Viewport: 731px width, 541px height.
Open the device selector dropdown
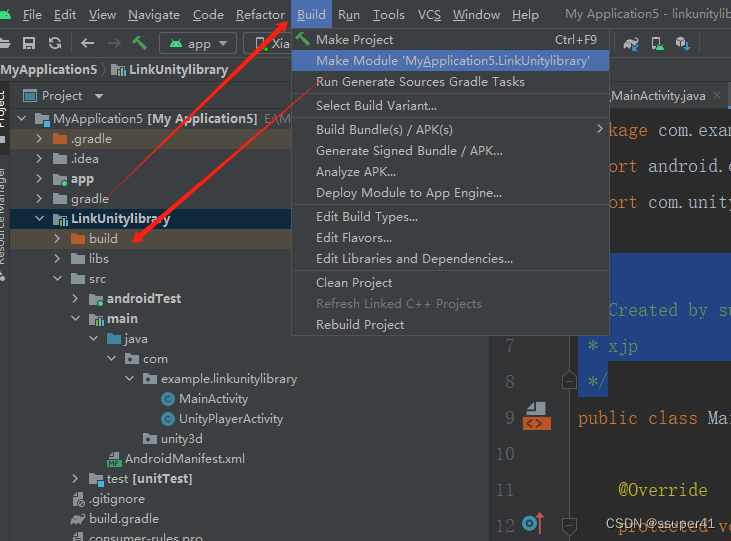click(269, 44)
